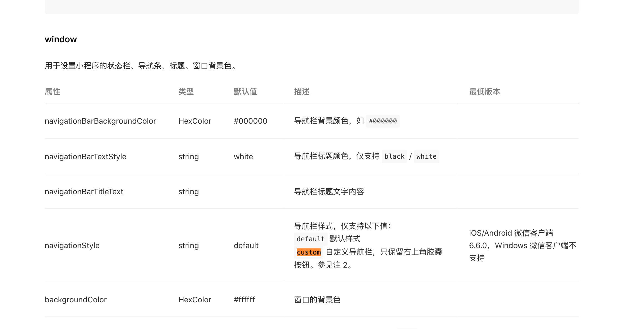Click the window section heading
Viewport: 644px width, 329px height.
tap(61, 39)
